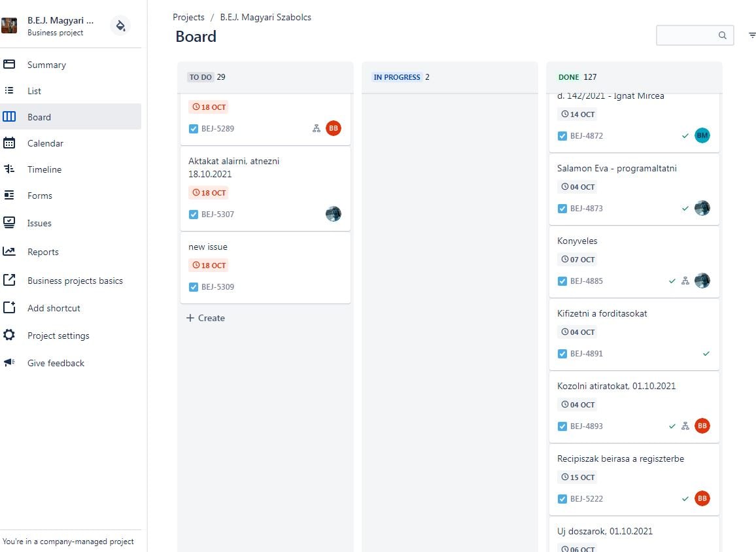Open Forms in the sidebar
756x552 pixels.
(x=71, y=196)
